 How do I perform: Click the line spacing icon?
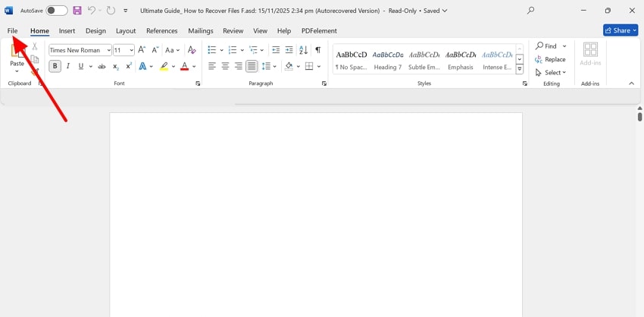point(266,66)
